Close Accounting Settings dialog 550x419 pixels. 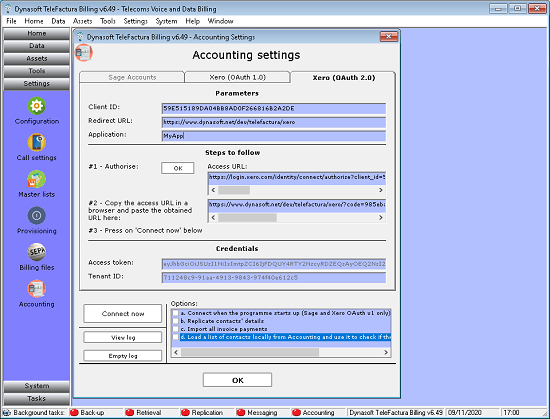coord(389,36)
